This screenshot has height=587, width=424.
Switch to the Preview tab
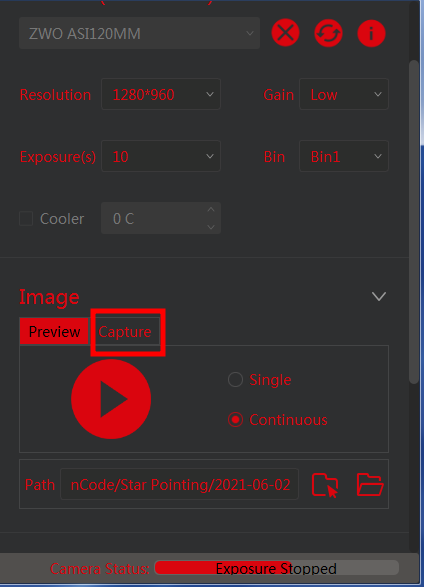tap(54, 331)
